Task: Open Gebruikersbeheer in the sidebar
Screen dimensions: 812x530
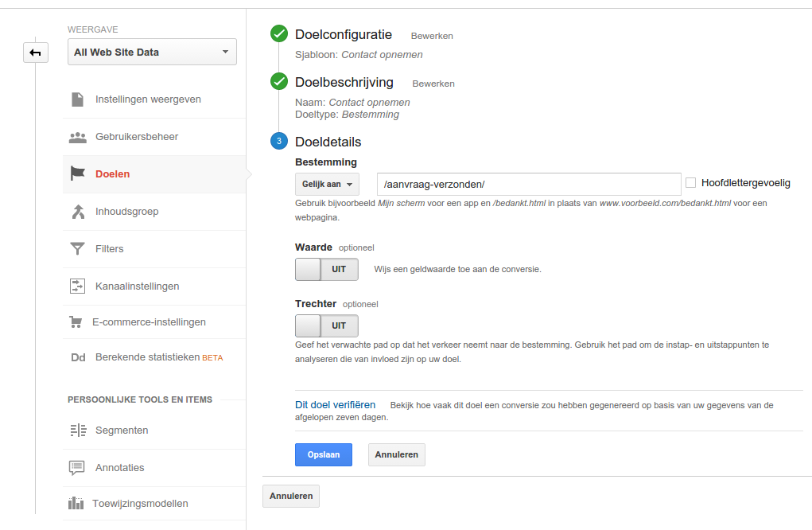Action: [154, 137]
